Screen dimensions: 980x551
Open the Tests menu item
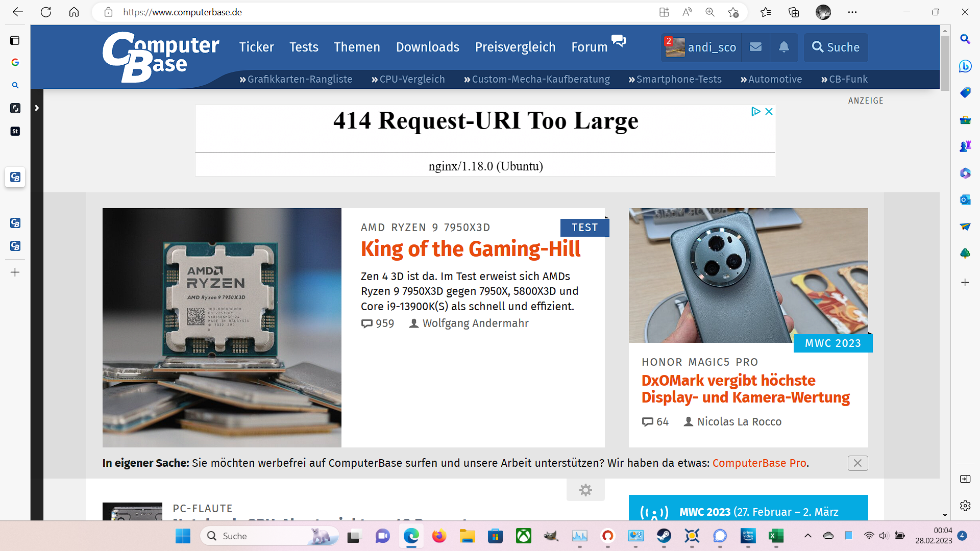304,47
